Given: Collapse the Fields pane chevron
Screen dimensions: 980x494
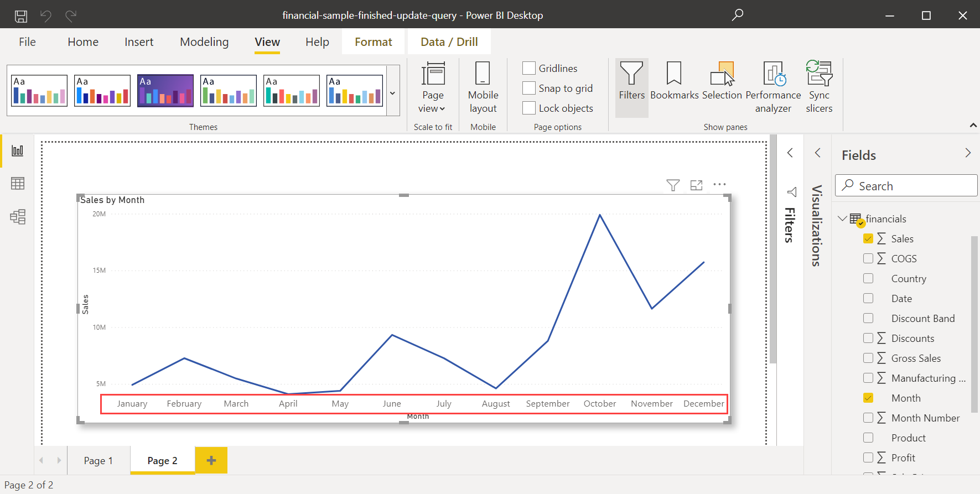Looking at the screenshot, I should tap(968, 153).
